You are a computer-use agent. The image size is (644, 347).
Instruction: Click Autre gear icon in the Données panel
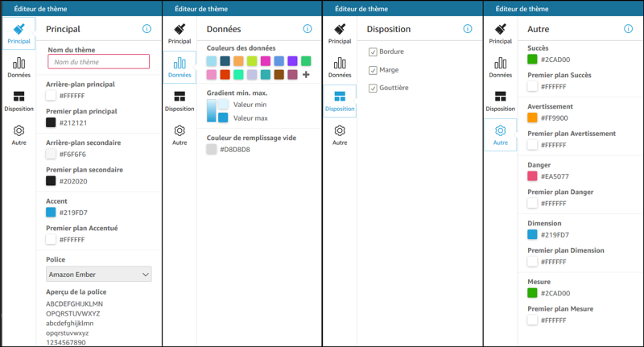[180, 130]
